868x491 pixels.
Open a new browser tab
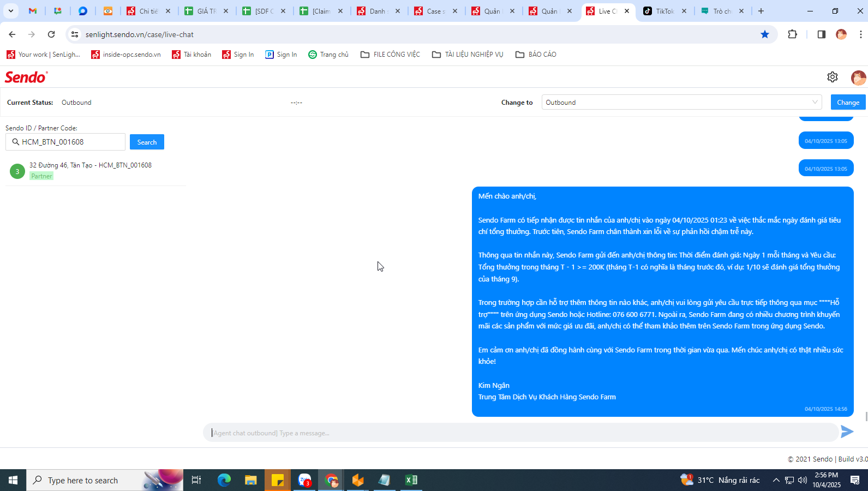[761, 11]
